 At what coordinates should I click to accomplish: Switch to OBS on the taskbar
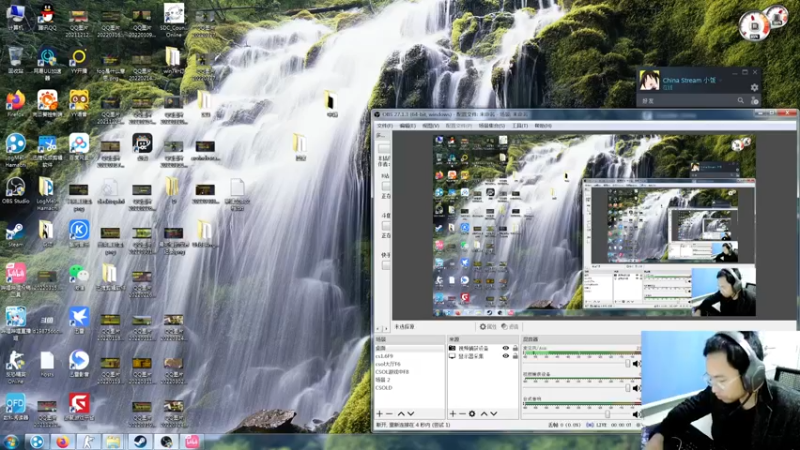pos(166,442)
